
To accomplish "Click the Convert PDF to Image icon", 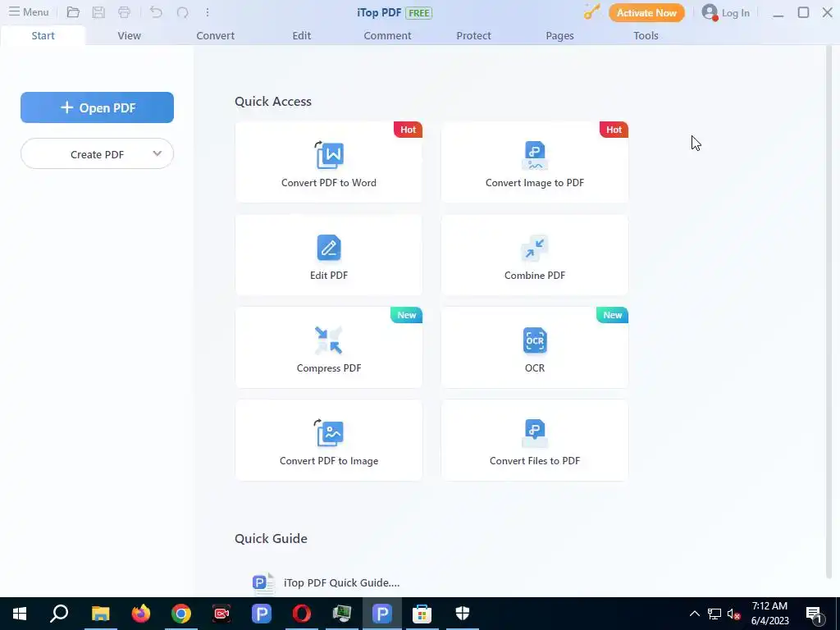I will click(329, 433).
